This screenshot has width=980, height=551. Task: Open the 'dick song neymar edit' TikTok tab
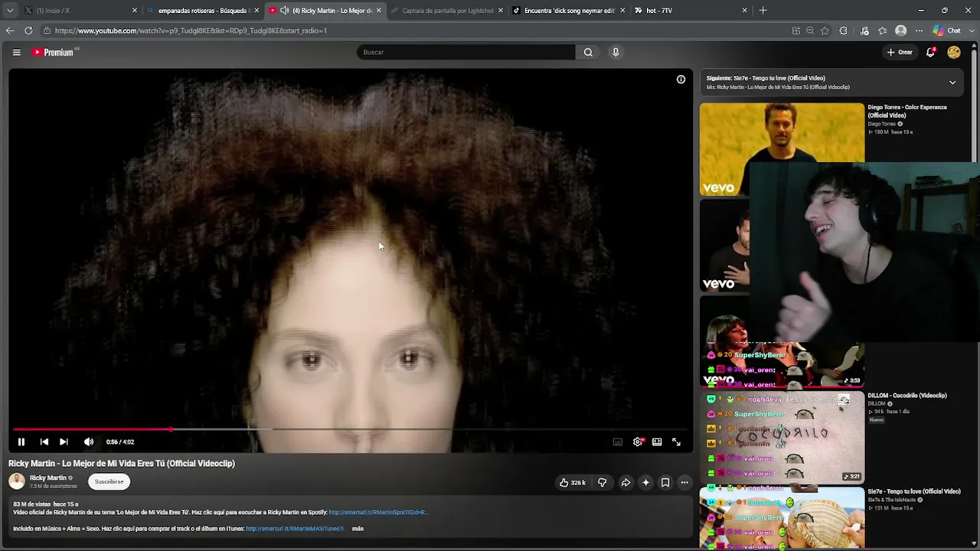(569, 11)
